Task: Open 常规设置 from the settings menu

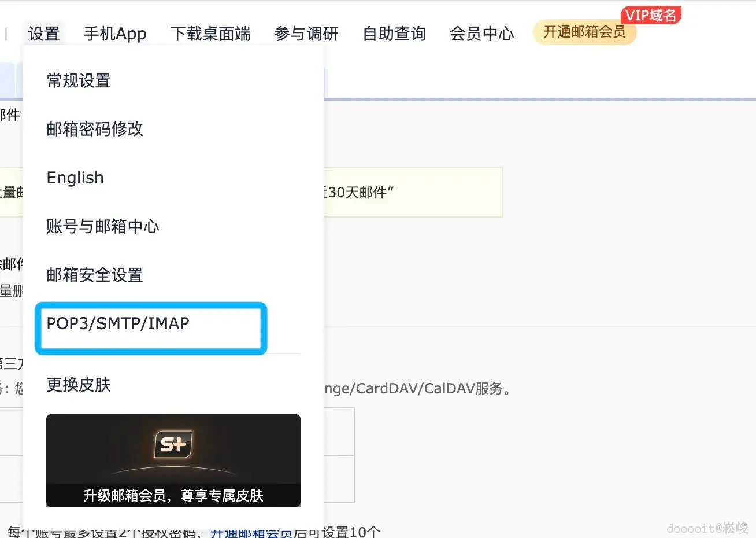Action: [77, 81]
